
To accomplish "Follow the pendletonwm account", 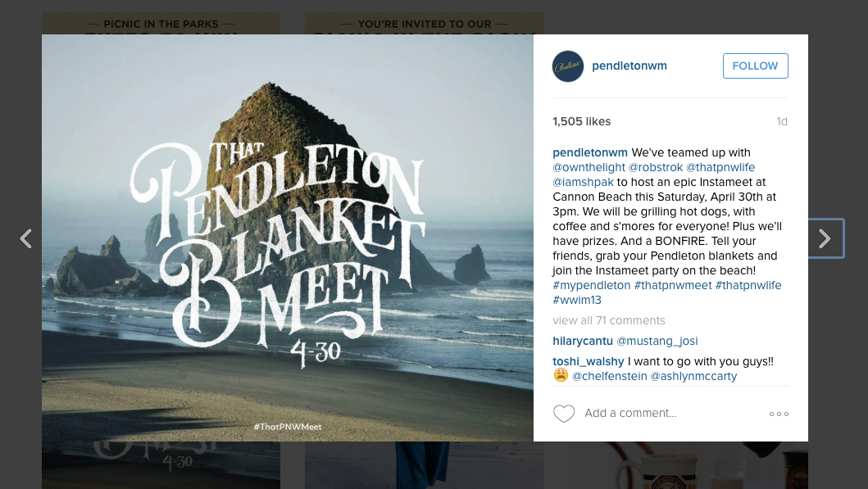I will 755,66.
